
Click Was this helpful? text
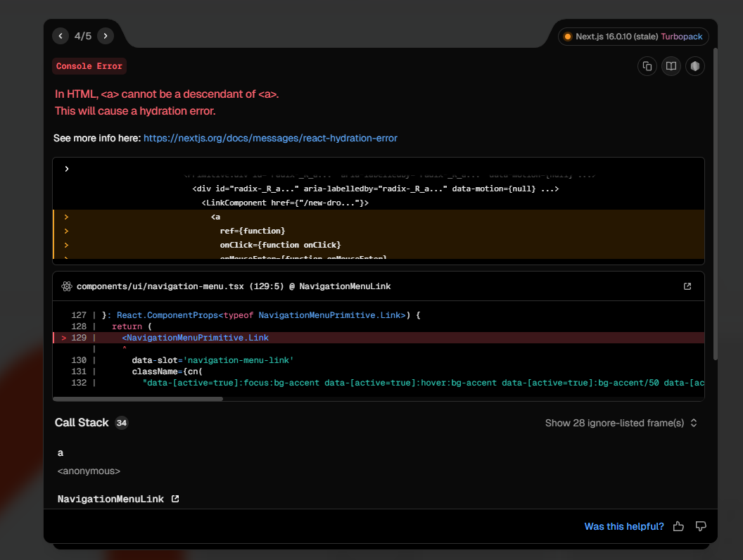(624, 526)
